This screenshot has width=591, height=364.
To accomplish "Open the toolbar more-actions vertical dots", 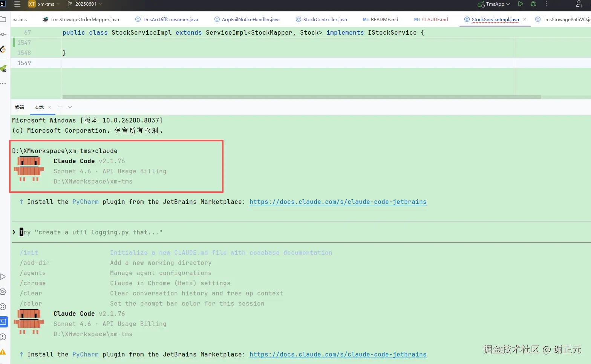I will [546, 4].
